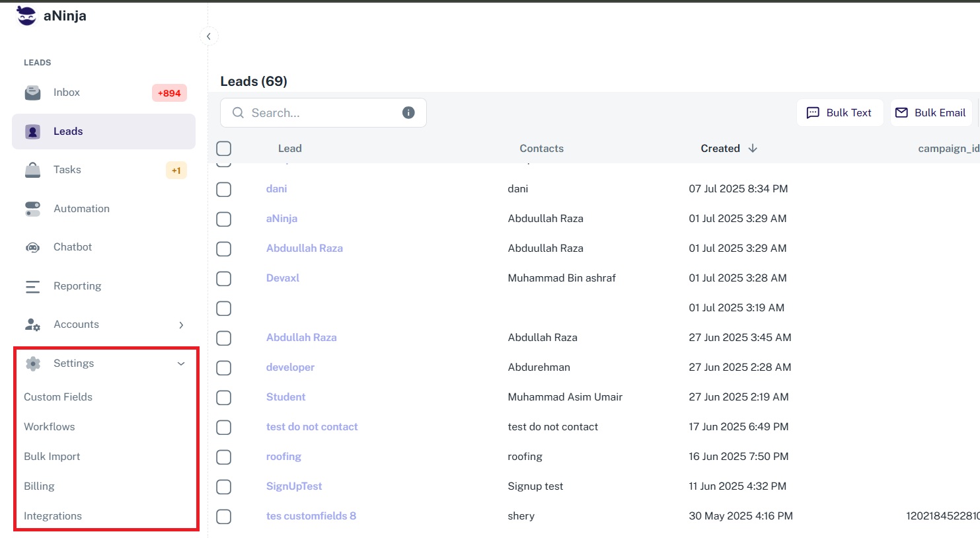The image size is (980, 538).
Task: Open Automation using its toggle icon
Action: (x=32, y=209)
